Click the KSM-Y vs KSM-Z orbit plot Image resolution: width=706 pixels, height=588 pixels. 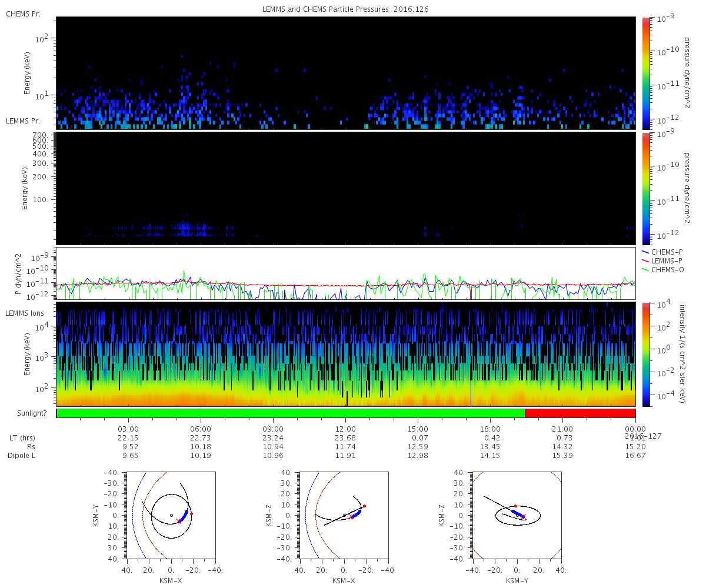click(x=517, y=515)
